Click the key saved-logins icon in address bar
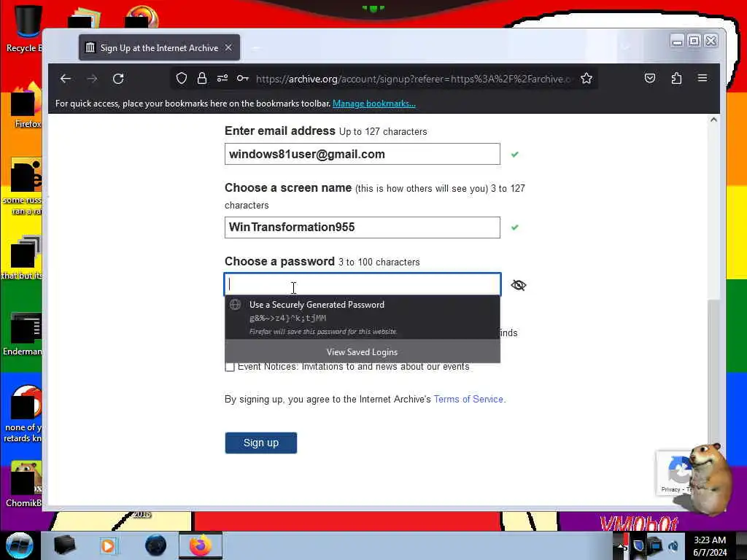Image resolution: width=747 pixels, height=560 pixels. [243, 78]
